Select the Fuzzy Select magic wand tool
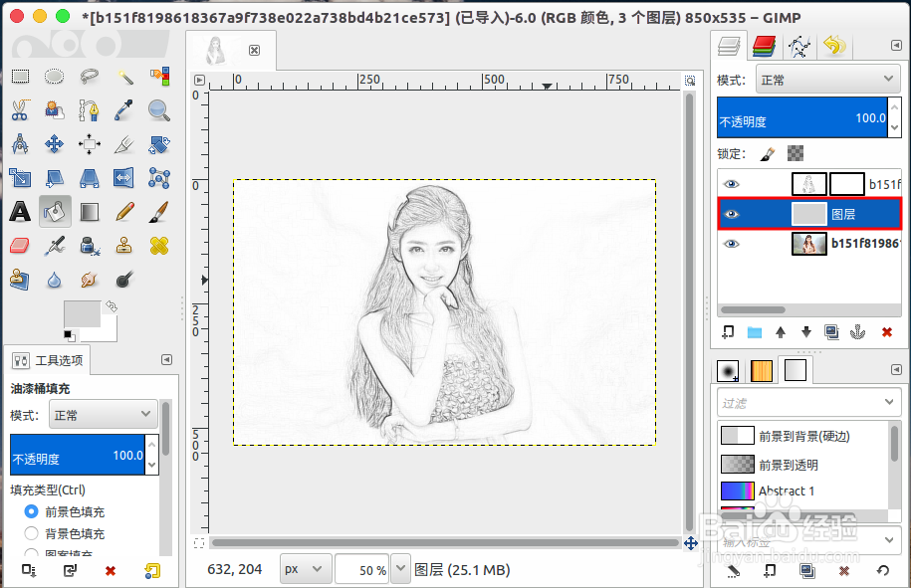 [x=124, y=77]
